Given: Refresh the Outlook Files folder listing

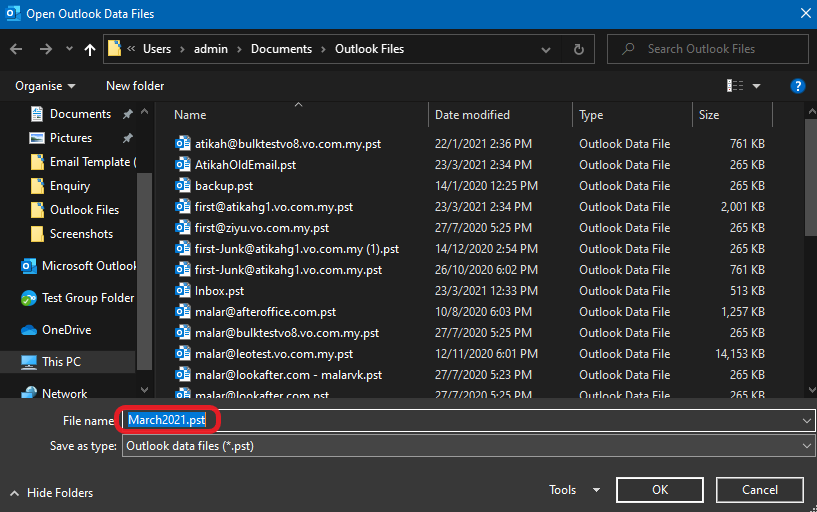Looking at the screenshot, I should pyautogui.click(x=578, y=49).
